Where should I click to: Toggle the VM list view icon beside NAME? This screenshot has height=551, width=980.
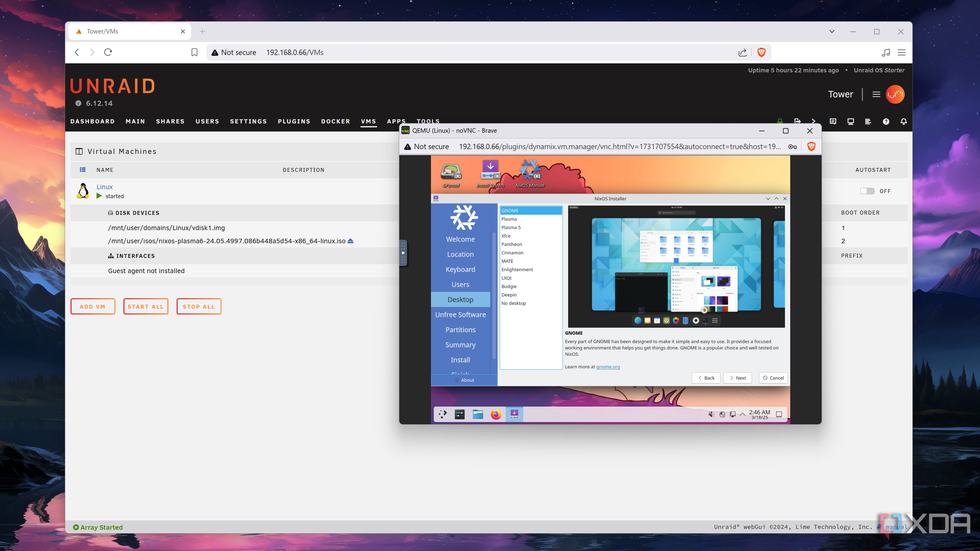(x=82, y=170)
